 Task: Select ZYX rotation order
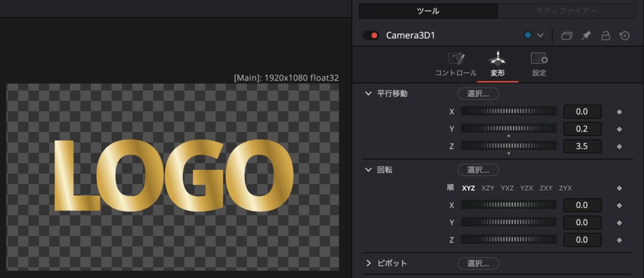[565, 188]
